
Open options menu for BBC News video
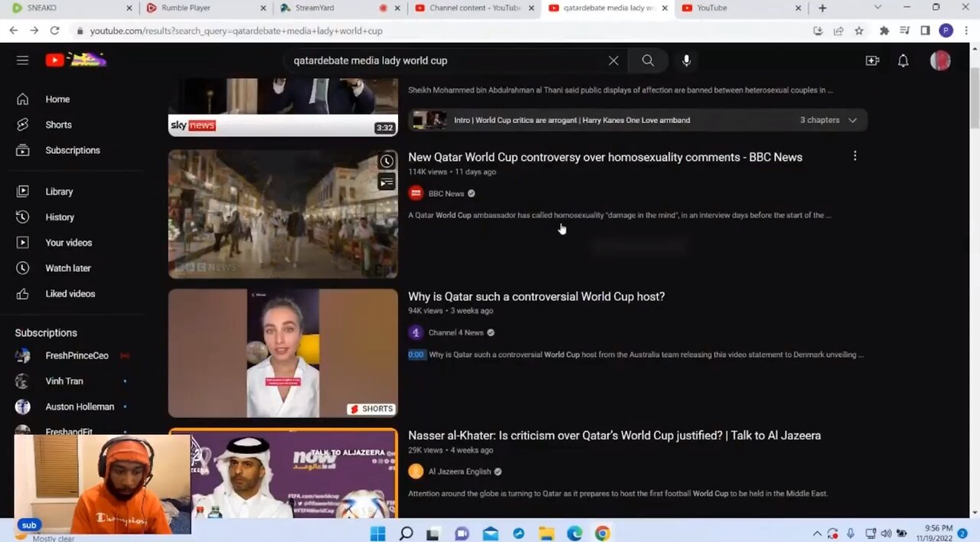coord(854,156)
